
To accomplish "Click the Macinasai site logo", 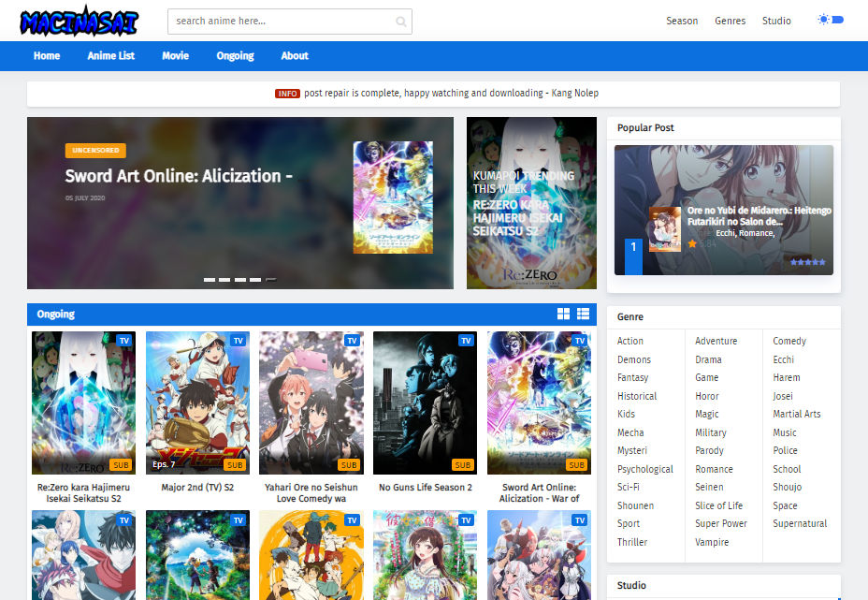I will pyautogui.click(x=79, y=21).
